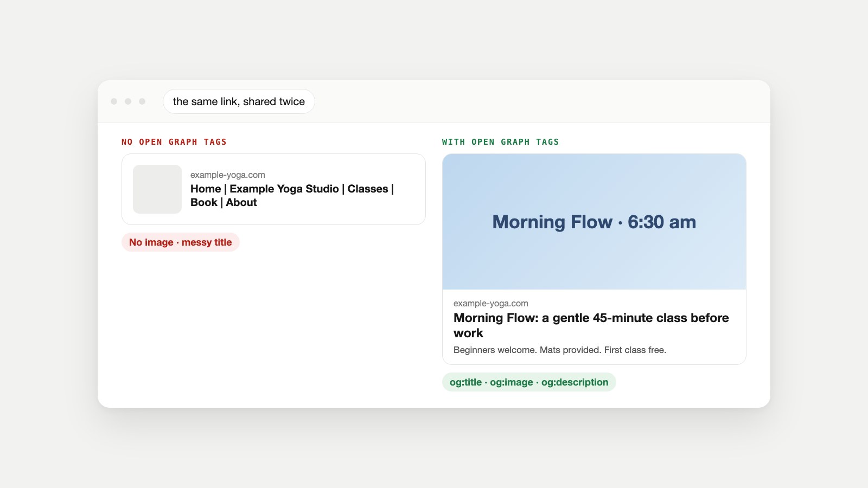Click example-yoga.com below the Morning Flow image
The height and width of the screenshot is (488, 868).
[x=491, y=303]
